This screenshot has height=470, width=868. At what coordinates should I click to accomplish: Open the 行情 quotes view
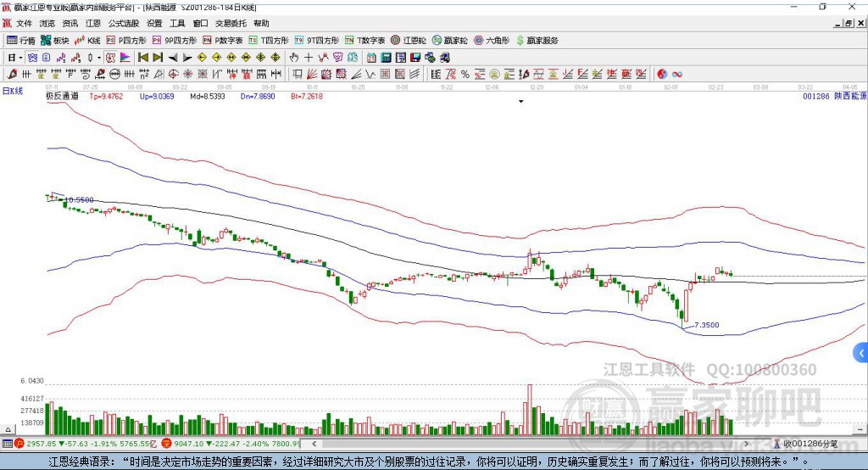21,41
